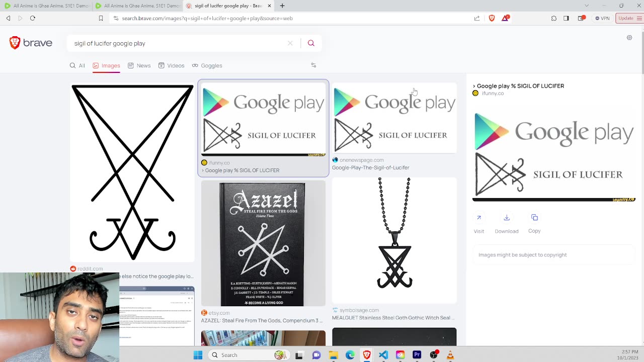Click the Brave logo on search page
Viewport: 644px width, 362px height.
(31, 43)
